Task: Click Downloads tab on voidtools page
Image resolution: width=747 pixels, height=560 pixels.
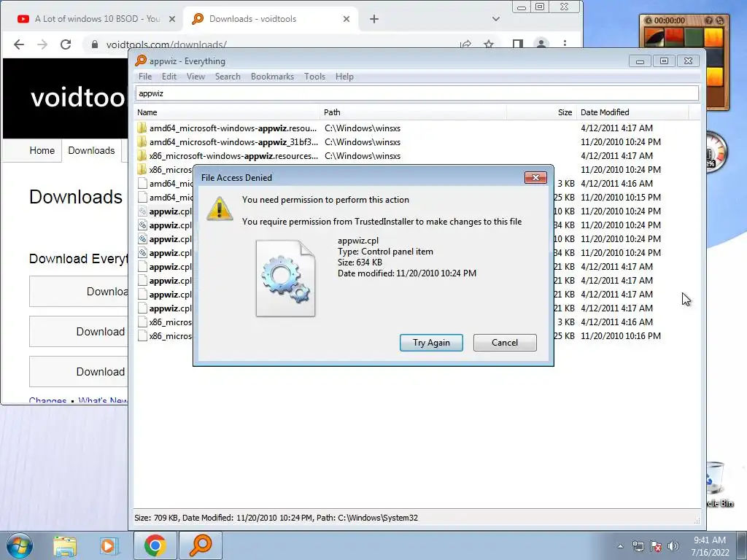Action: click(91, 150)
